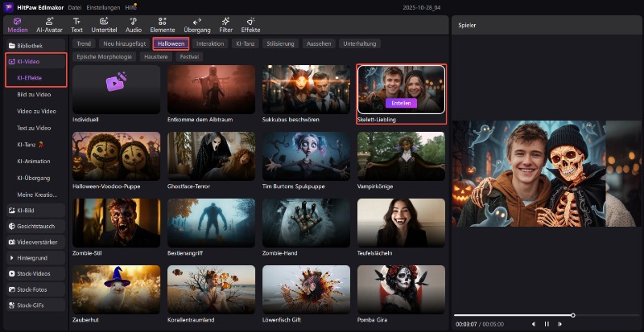Open the Einstellungen menu

(x=104, y=7)
